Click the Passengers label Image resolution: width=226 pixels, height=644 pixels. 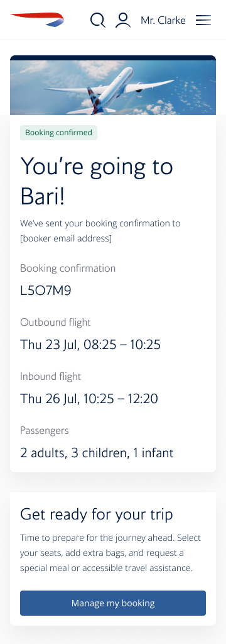coord(45,431)
